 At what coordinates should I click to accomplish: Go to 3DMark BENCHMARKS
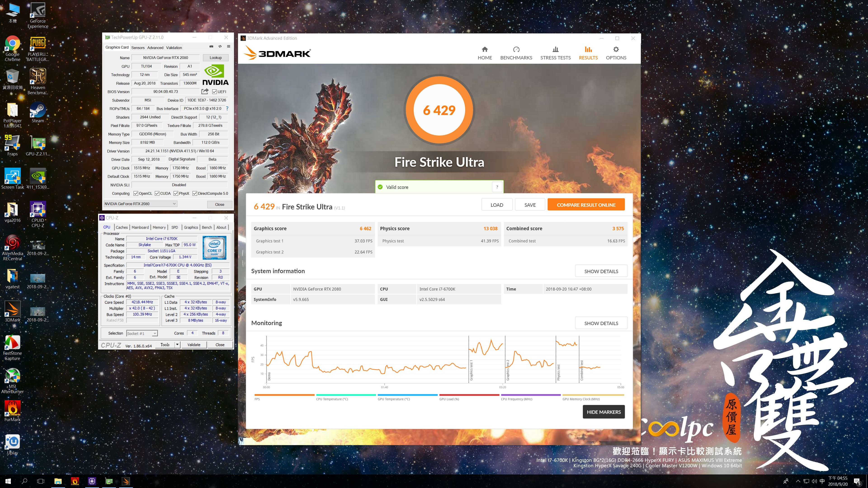pyautogui.click(x=516, y=53)
